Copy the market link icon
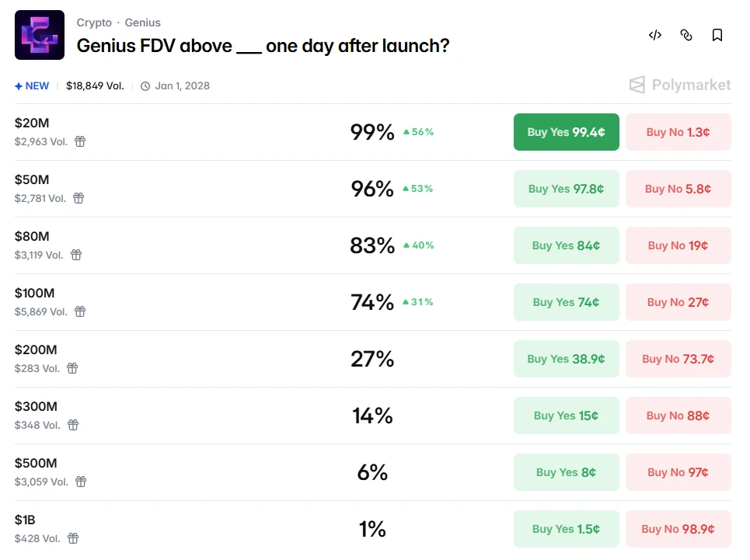The image size is (750, 560). [x=686, y=35]
